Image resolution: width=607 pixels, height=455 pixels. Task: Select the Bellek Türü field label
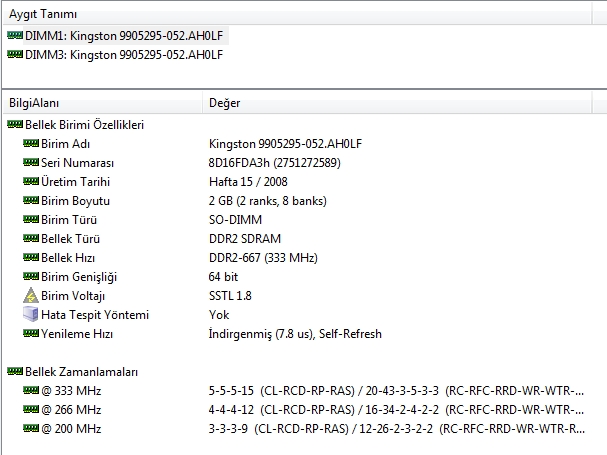70,239
